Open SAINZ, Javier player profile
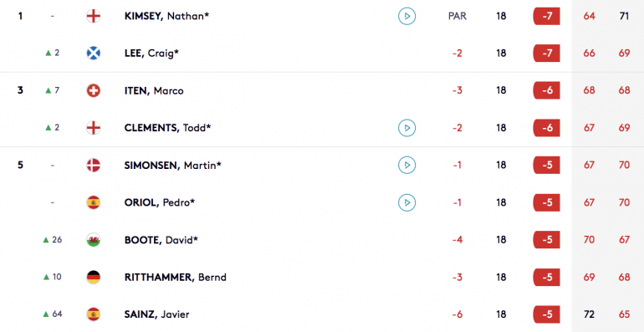This screenshot has width=644, height=332. pos(157,314)
